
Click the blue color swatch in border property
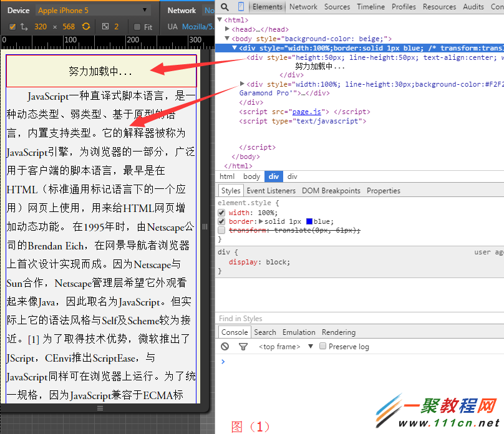(x=309, y=221)
